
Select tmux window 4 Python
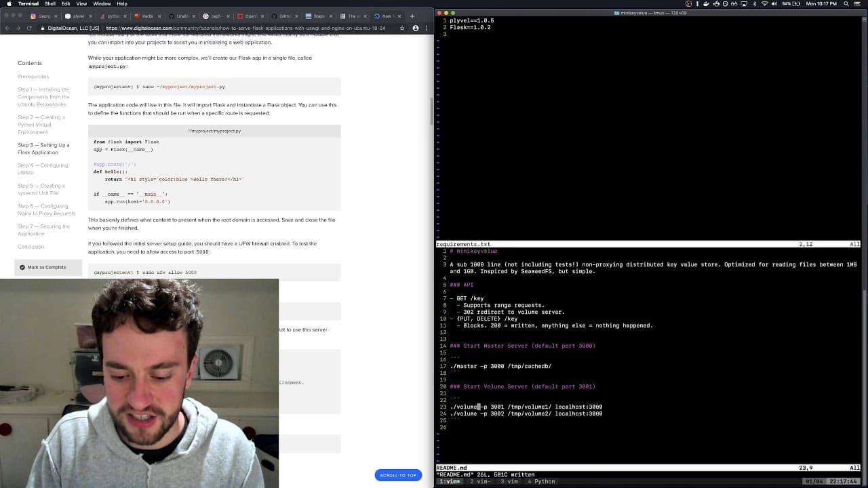tap(540, 481)
